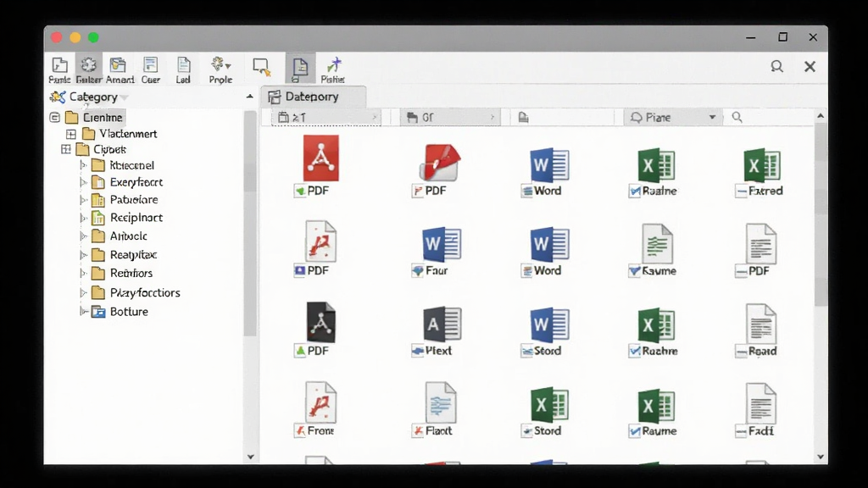Click the highlighted page icon beside the sparkle wand
The image size is (868, 488).
click(300, 69)
